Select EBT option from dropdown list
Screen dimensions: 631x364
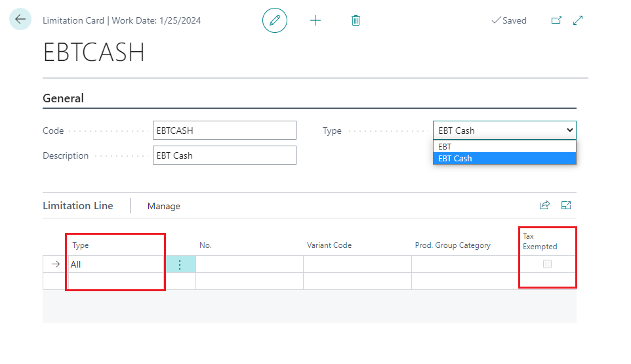504,147
